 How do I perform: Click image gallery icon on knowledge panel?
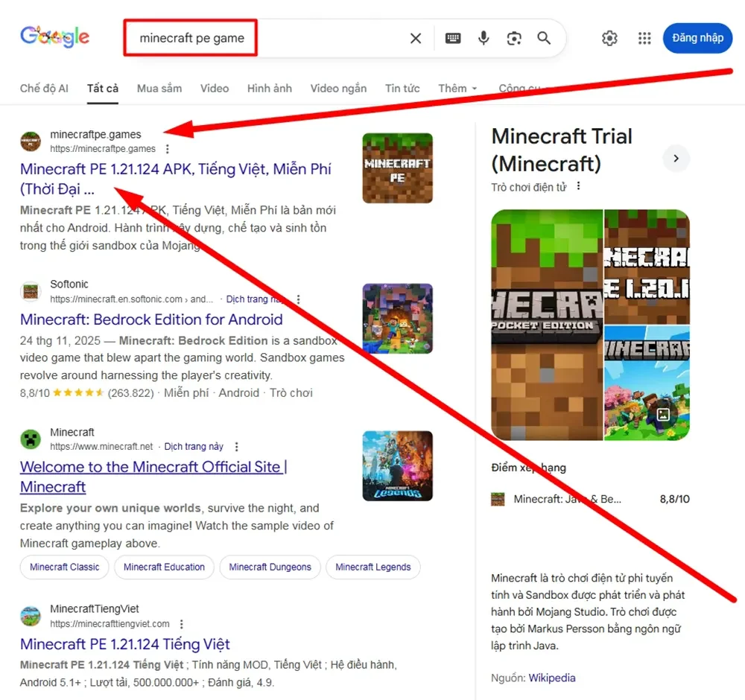(x=663, y=414)
